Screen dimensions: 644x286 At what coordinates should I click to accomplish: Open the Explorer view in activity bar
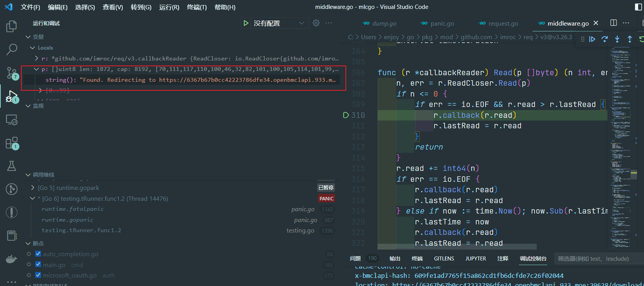pos(12,26)
